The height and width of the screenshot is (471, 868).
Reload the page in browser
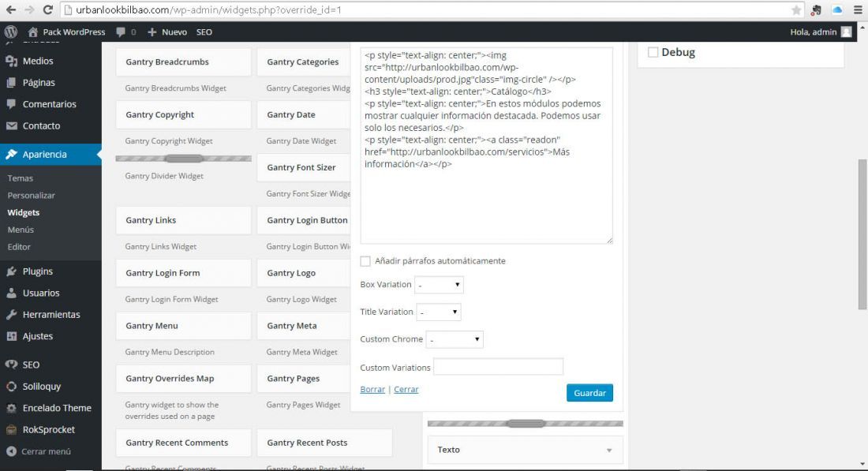tap(48, 10)
